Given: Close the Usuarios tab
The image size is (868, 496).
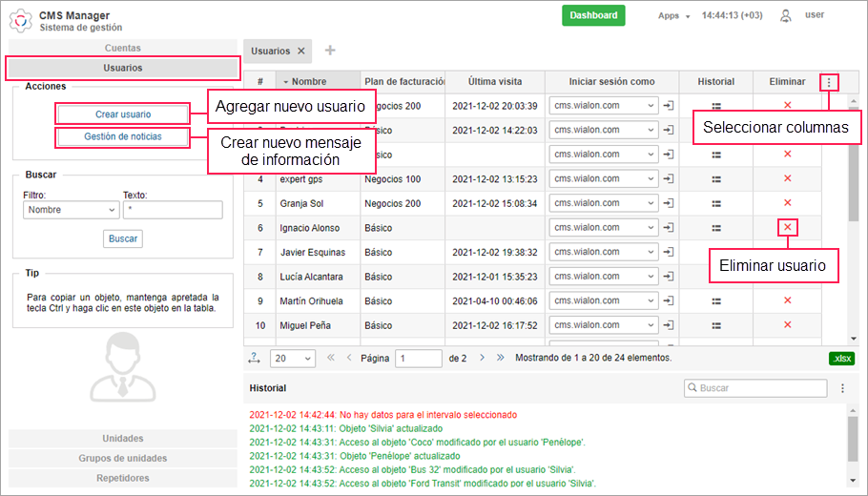Looking at the screenshot, I should pyautogui.click(x=301, y=51).
